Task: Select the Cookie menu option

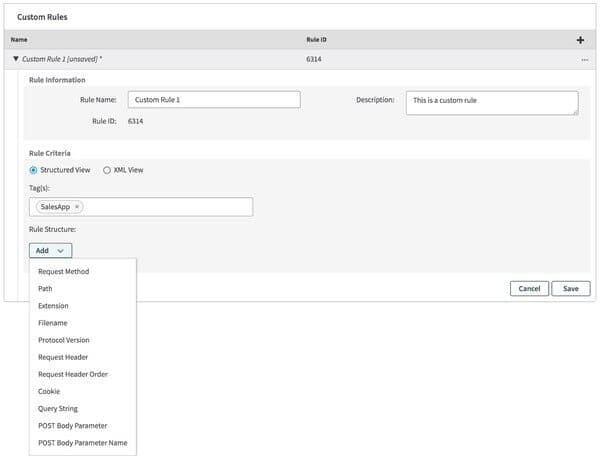Action: (49, 391)
